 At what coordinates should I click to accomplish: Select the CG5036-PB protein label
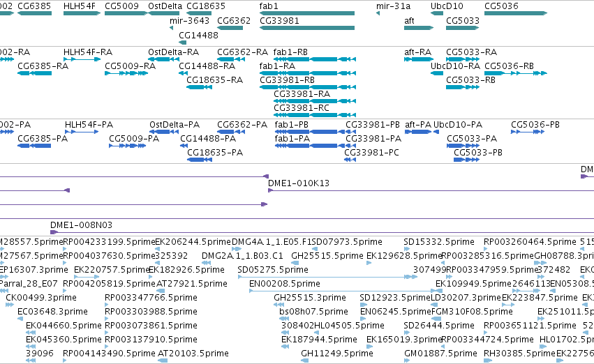coord(535,125)
